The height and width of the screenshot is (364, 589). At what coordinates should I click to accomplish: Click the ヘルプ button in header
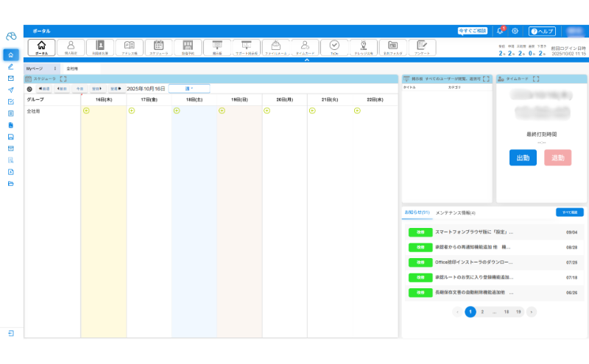click(x=543, y=31)
